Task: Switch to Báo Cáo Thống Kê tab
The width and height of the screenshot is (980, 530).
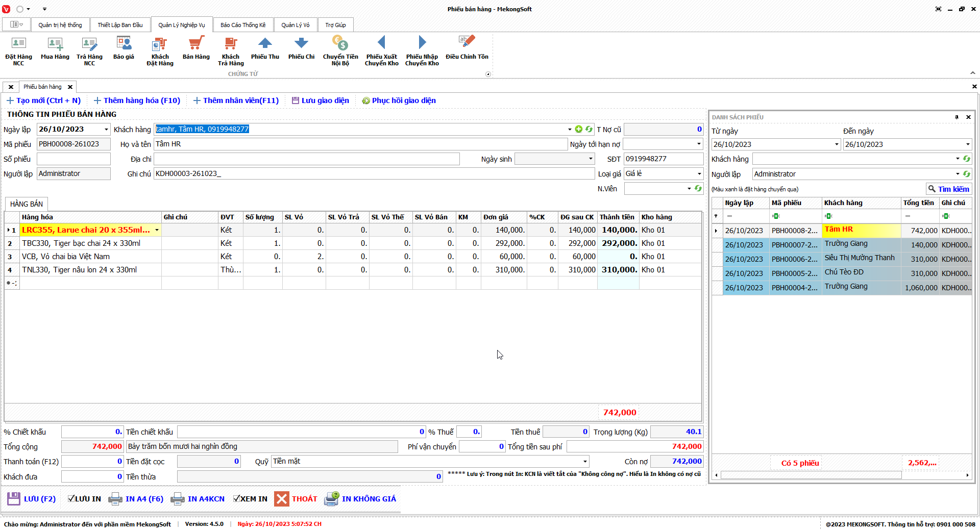Action: [243, 25]
